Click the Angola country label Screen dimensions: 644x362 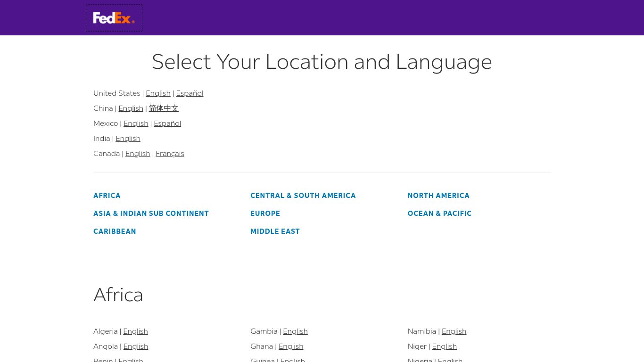pos(106,346)
